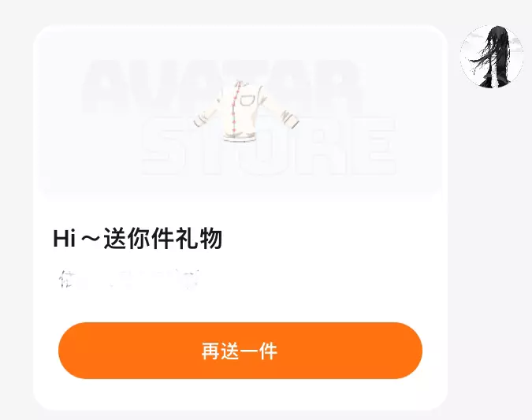Image resolution: width=532 pixels, height=420 pixels.
Task: Click the shirt collar
Action: coord(241,84)
